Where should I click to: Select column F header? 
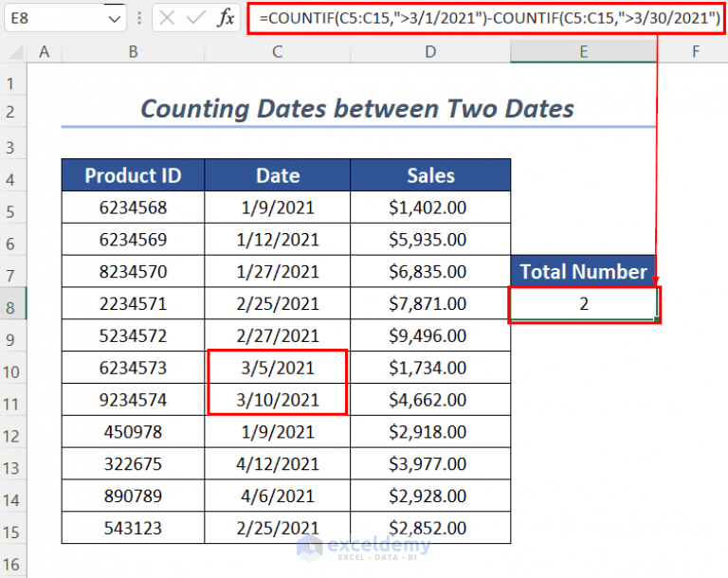point(695,51)
